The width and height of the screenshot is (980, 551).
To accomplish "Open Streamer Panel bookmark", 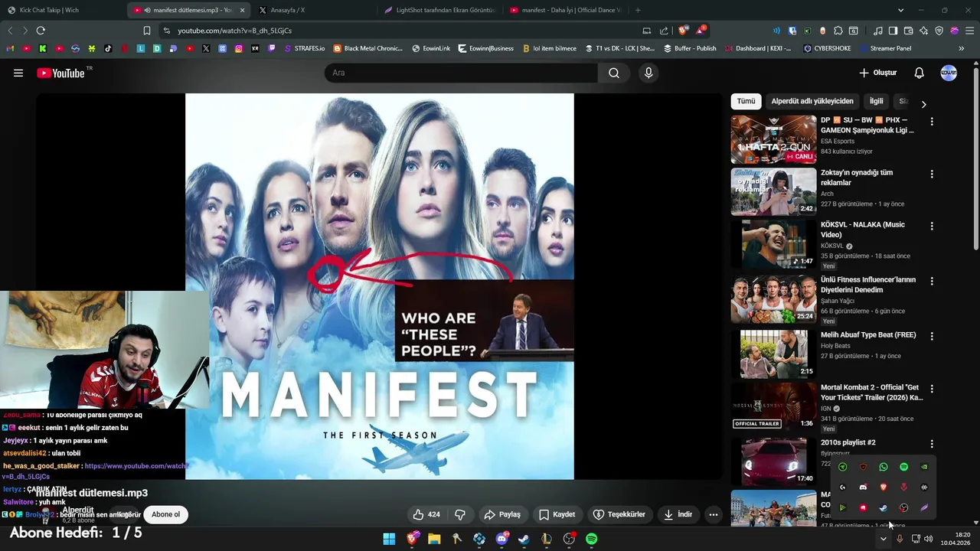I will coord(884,48).
